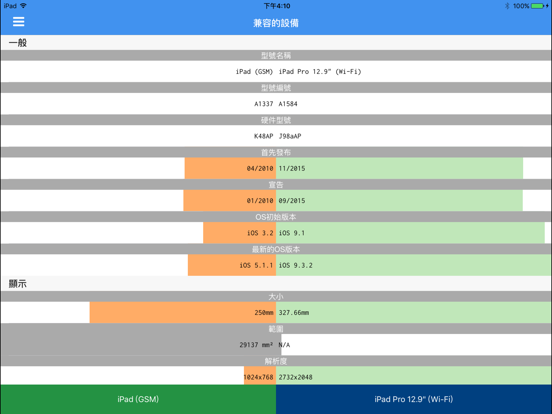This screenshot has height=414, width=552.
Task: Tap the OS初始版本 row header
Action: (276, 217)
